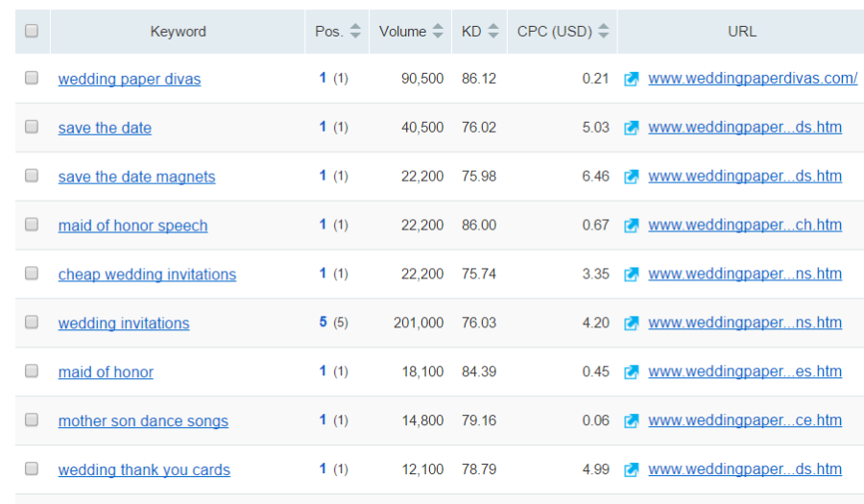Check the save the date magnets checkbox

point(32,175)
